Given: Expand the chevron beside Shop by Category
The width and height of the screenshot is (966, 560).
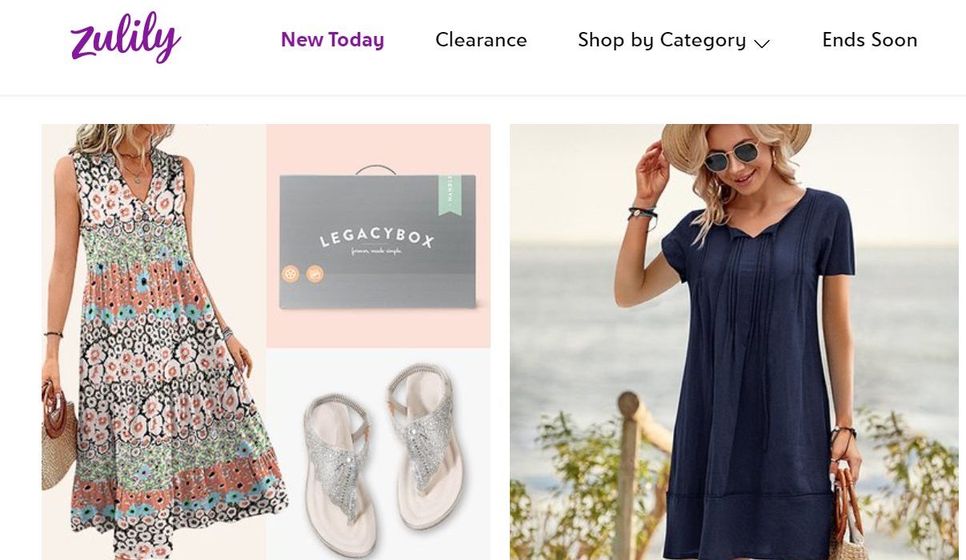Looking at the screenshot, I should 762,43.
